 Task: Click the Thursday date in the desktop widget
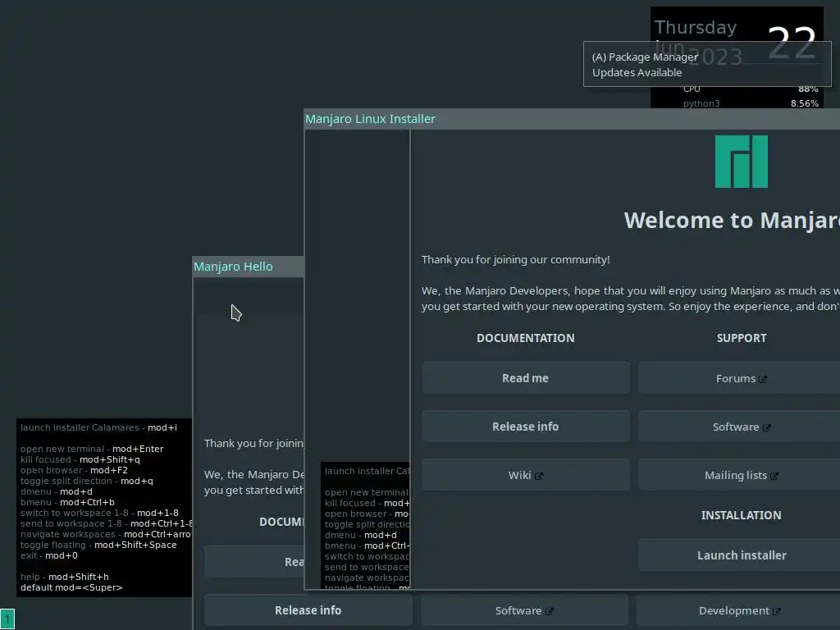click(x=696, y=27)
